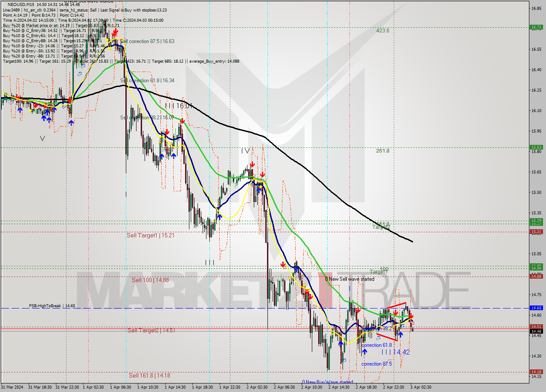Select the '3 Apr 02:30' time axis label
The width and height of the screenshot is (546, 392).
coord(421,387)
